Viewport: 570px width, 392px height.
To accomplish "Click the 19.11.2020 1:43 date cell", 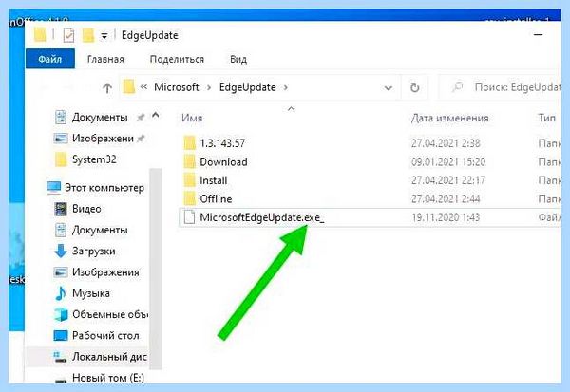I will tap(446, 217).
